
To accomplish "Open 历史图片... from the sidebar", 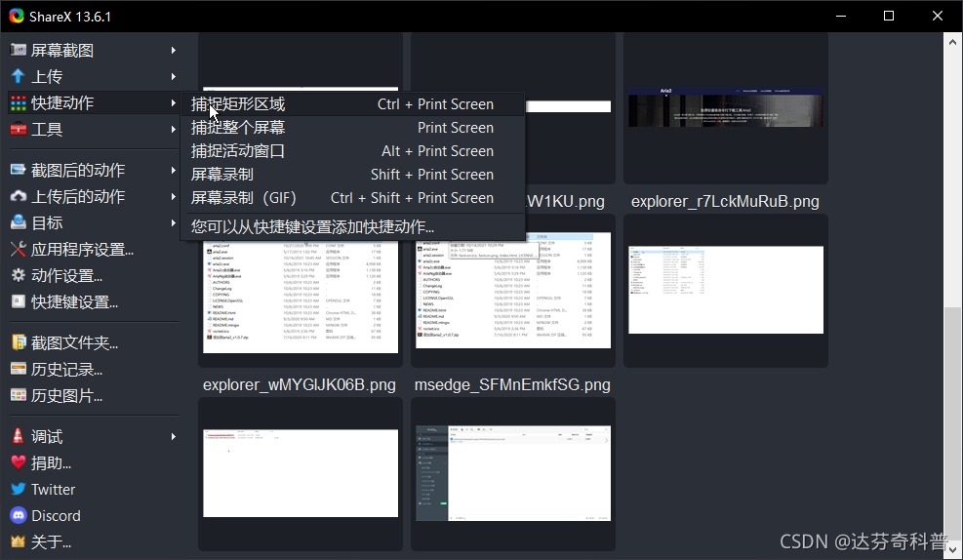I will 67,395.
